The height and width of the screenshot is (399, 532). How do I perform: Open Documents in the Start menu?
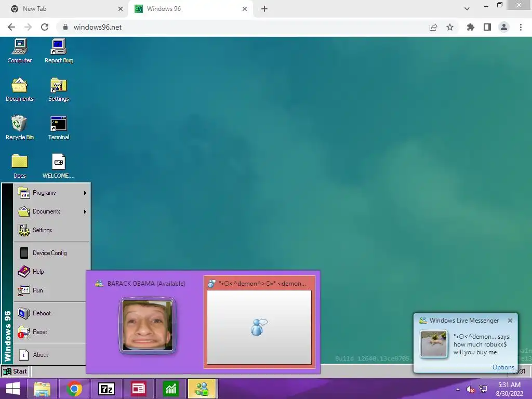coord(51,211)
